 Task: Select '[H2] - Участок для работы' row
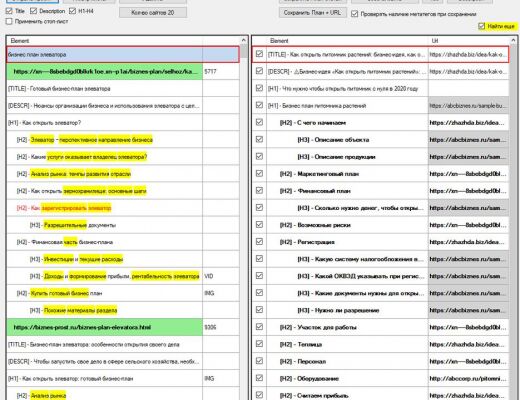380,327
